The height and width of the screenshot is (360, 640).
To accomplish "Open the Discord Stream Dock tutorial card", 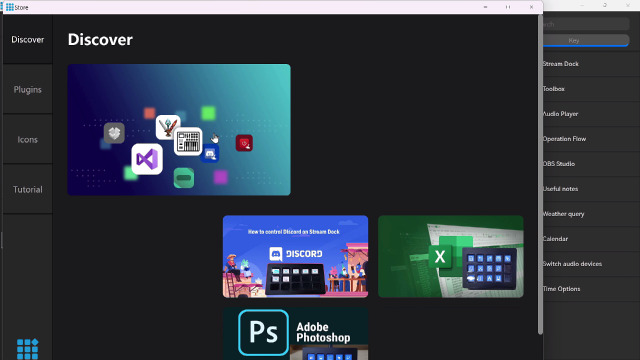I will pos(296,256).
